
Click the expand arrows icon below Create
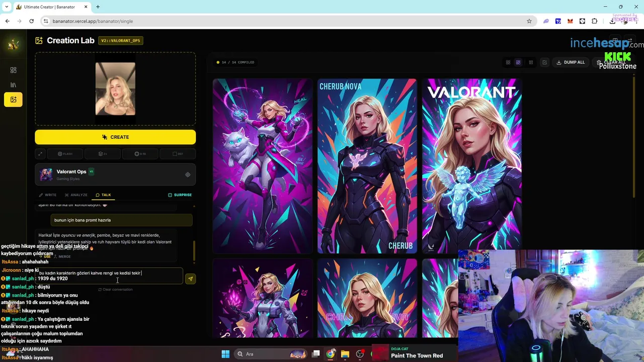coord(40,154)
